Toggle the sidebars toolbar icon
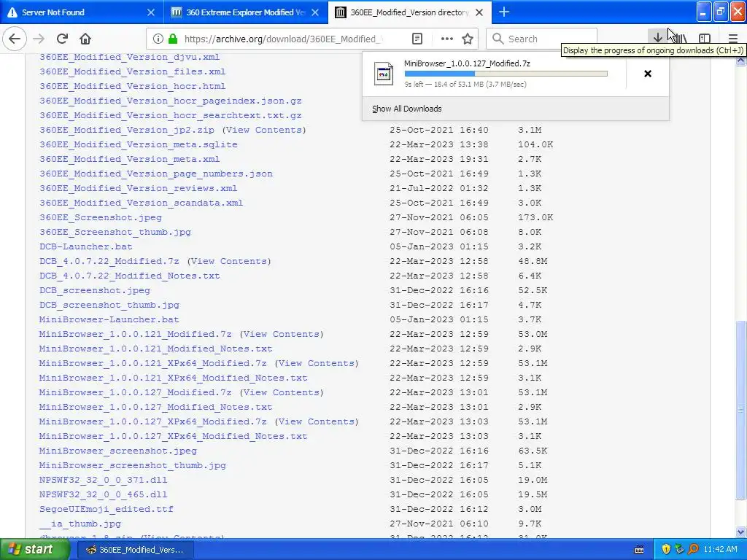747x560 pixels. (x=705, y=39)
